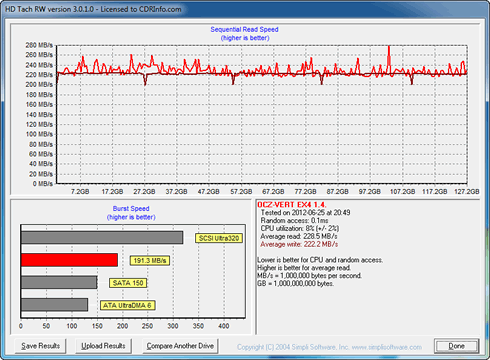Viewport: 490px width, 360px height.
Task: Click the Simpli Software copyright link
Action: click(329, 347)
